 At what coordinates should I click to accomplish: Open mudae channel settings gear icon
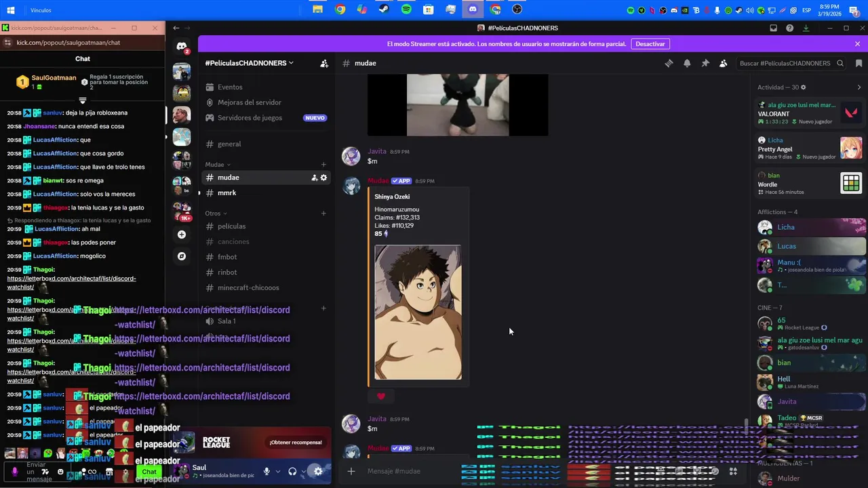pyautogui.click(x=323, y=178)
